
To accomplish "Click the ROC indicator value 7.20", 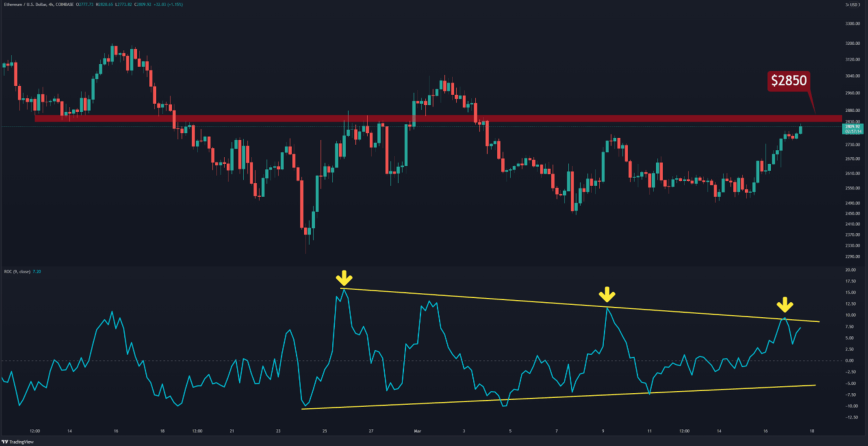I will [37, 272].
